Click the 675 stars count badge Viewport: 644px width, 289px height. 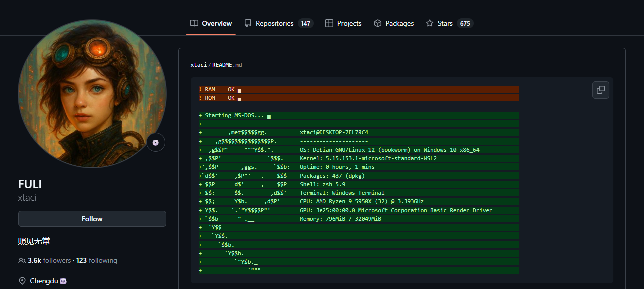tap(465, 23)
